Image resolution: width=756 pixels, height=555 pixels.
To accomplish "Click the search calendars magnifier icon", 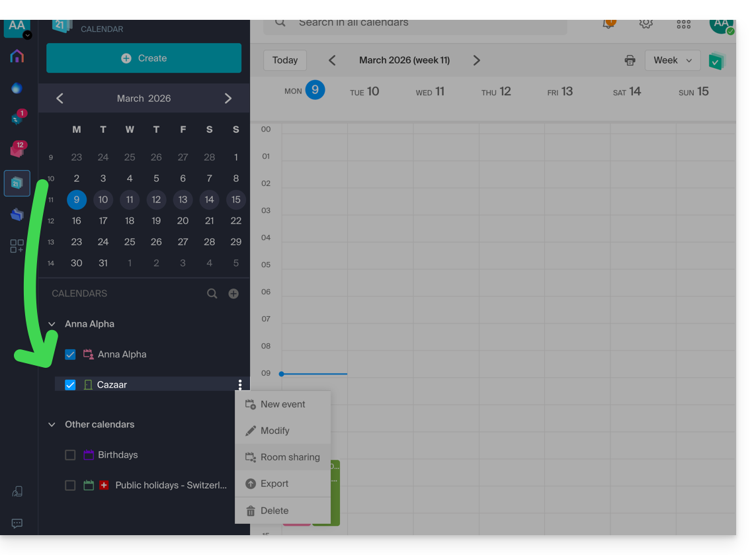I will 212,294.
